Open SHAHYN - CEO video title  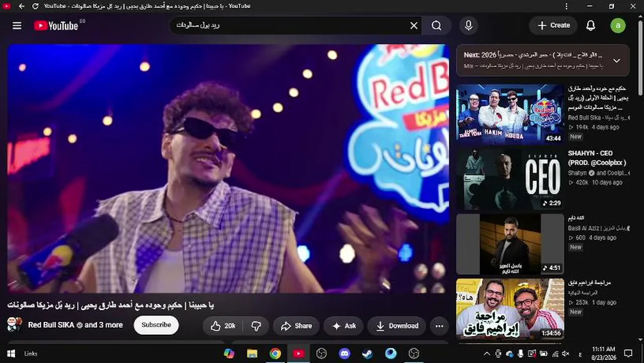(597, 158)
